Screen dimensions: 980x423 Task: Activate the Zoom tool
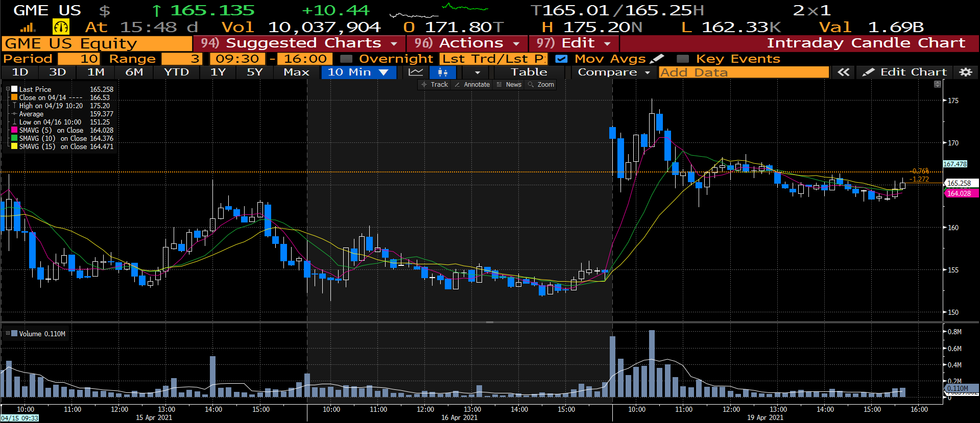[x=541, y=85]
